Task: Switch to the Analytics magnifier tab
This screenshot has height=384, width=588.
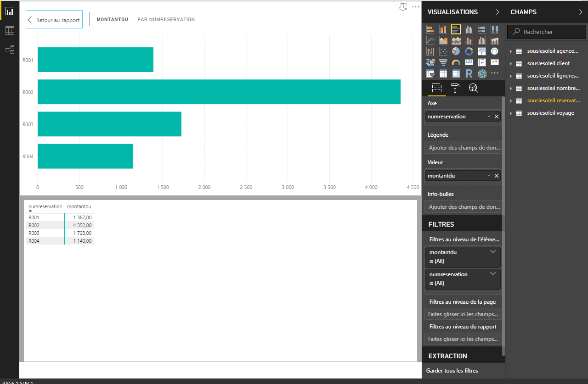Action: coord(473,89)
